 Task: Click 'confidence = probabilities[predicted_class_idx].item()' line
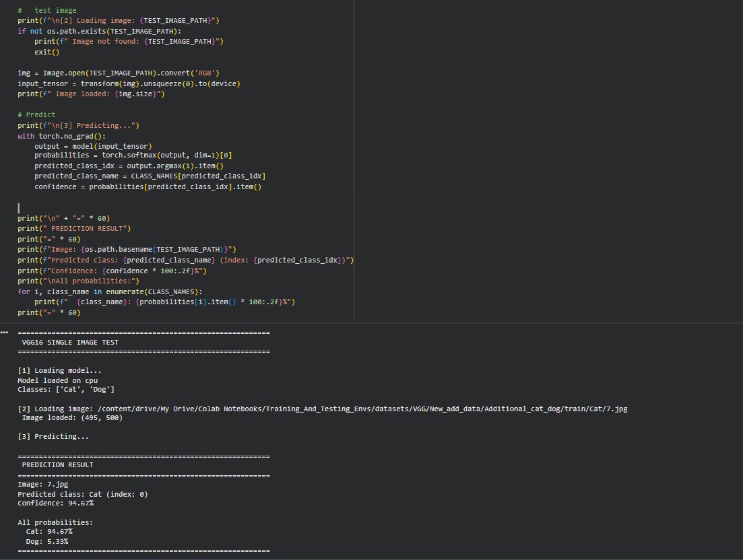tap(148, 187)
